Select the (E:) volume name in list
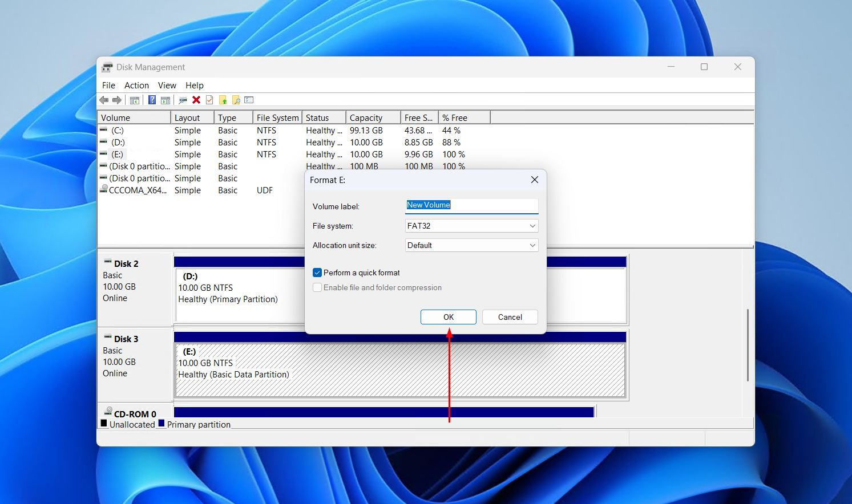 pyautogui.click(x=118, y=155)
